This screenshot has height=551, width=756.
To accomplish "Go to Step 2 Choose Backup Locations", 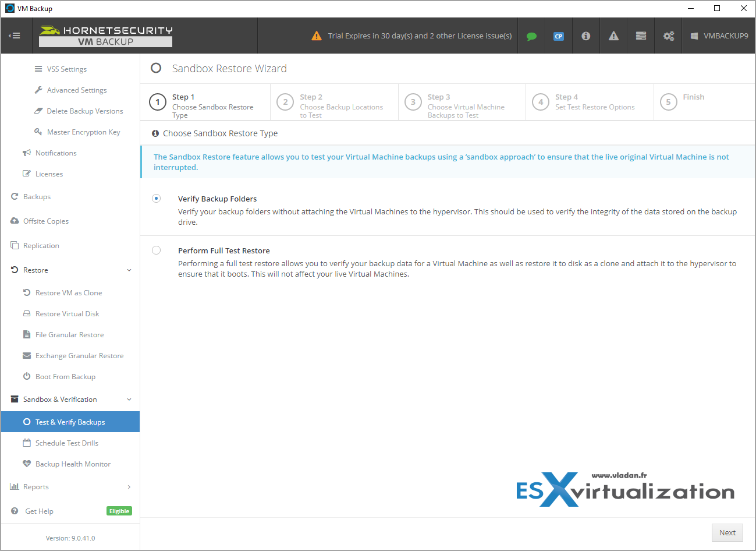I will 334,103.
